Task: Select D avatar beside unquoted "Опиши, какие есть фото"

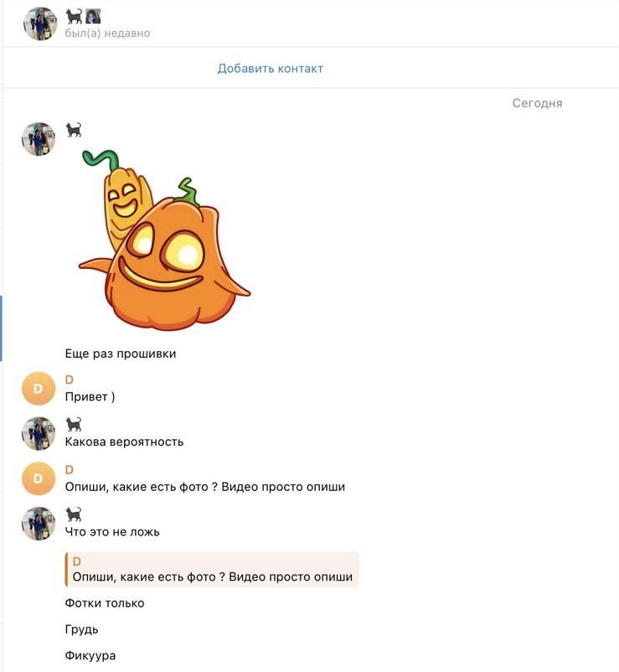Action: pos(39,478)
